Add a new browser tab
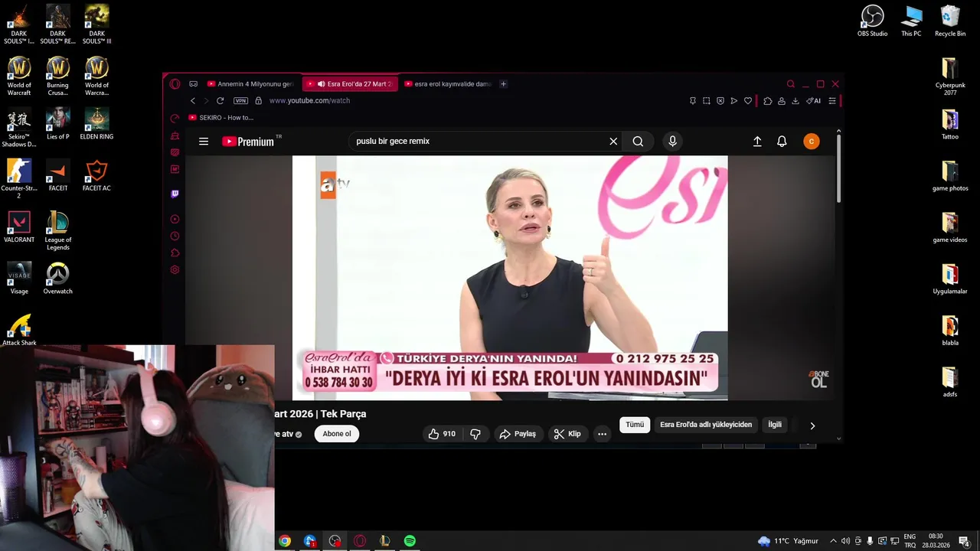The image size is (980, 551). tap(503, 84)
